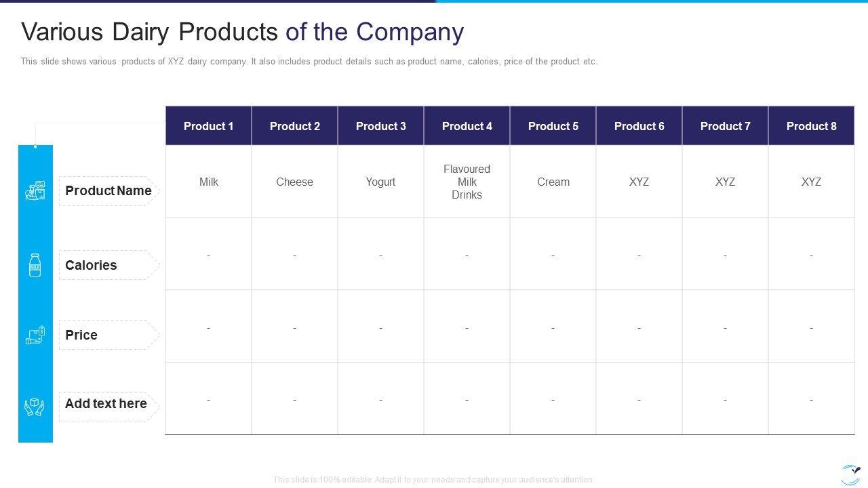868x488 pixels.
Task: Click the dairy products icon beside Product Name
Action: click(35, 191)
